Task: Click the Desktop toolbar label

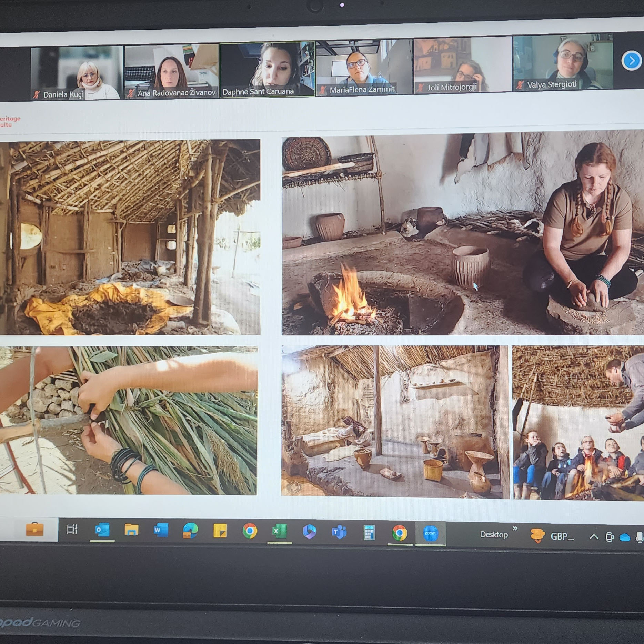Action: pyautogui.click(x=494, y=535)
